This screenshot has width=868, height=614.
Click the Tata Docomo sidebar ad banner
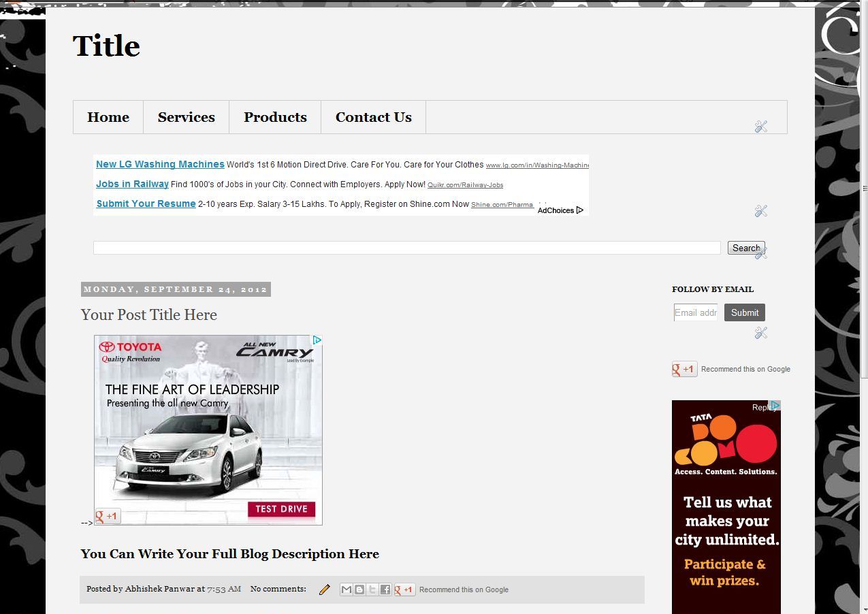pos(726,507)
